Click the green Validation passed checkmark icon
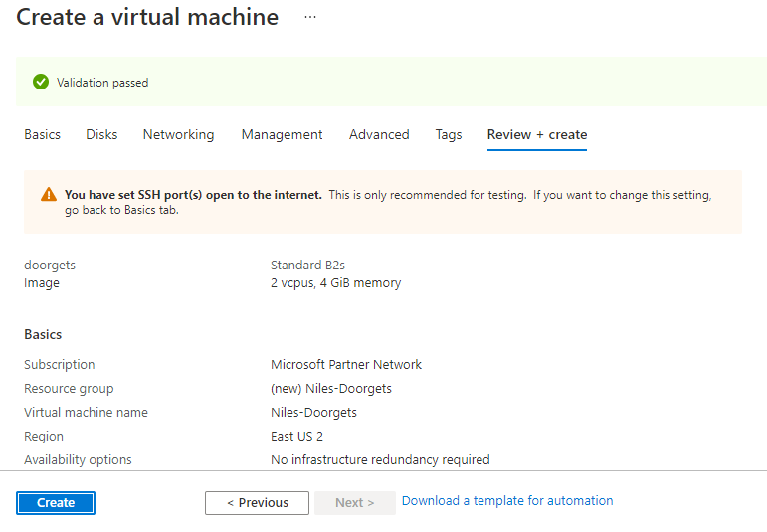This screenshot has width=767, height=532. (x=41, y=83)
